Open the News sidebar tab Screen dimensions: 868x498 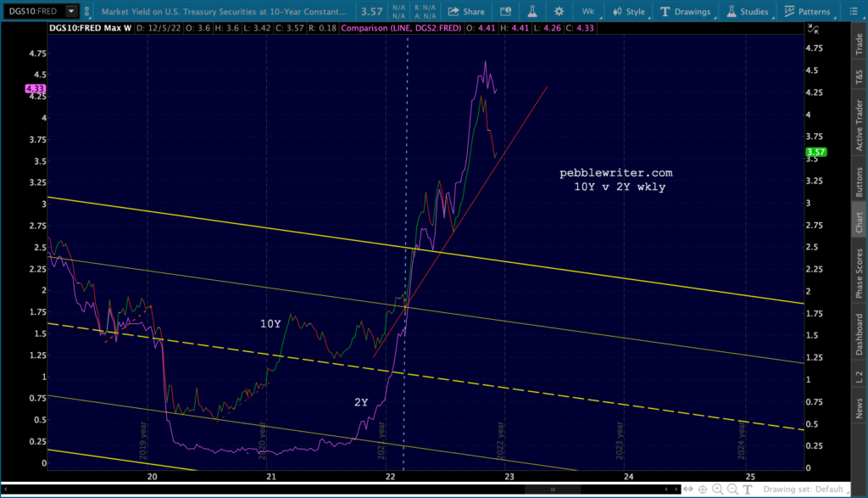(860, 408)
